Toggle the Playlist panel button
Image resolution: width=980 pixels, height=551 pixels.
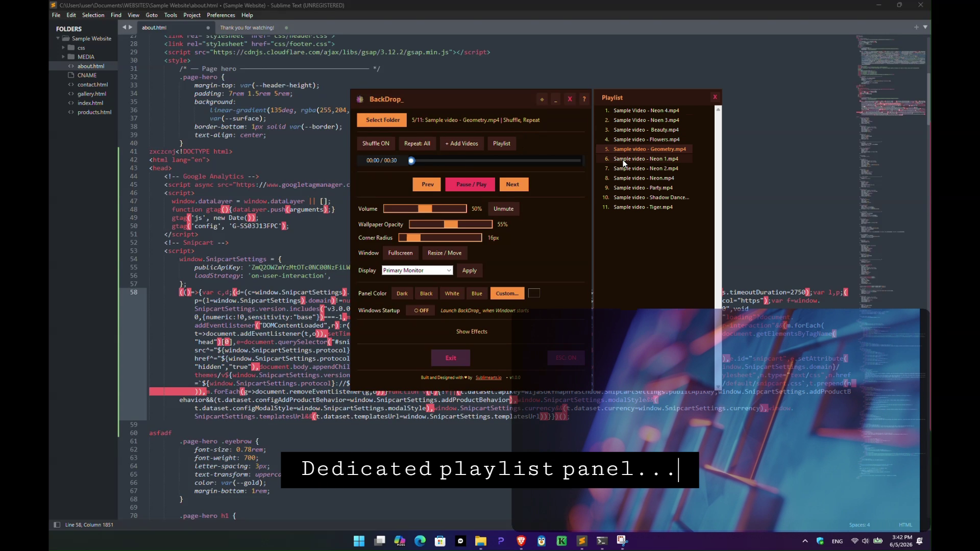(502, 143)
